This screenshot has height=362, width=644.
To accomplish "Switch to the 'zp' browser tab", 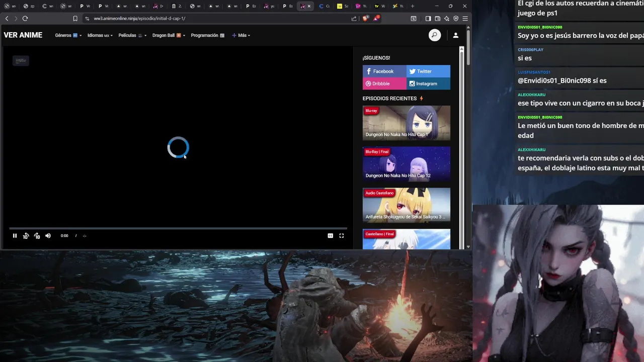I will pos(29,6).
